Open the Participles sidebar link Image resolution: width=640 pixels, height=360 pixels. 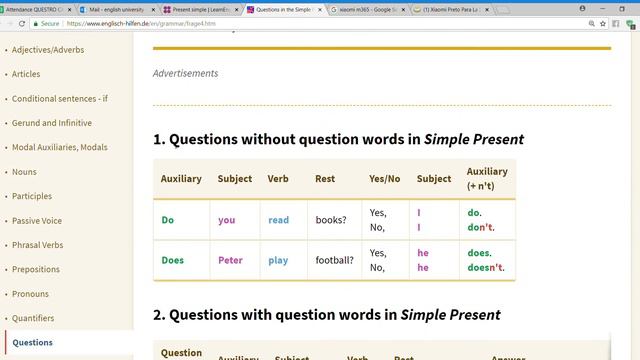point(32,196)
